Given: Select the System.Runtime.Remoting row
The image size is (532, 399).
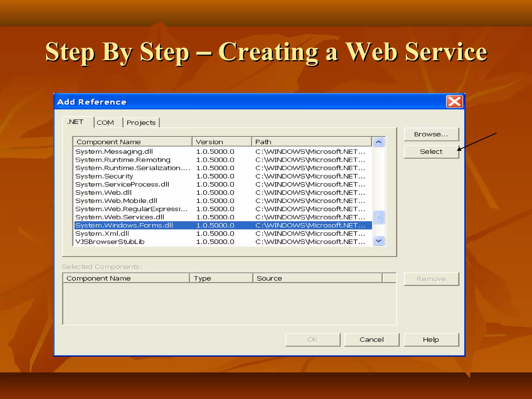Looking at the screenshot, I should (223, 160).
